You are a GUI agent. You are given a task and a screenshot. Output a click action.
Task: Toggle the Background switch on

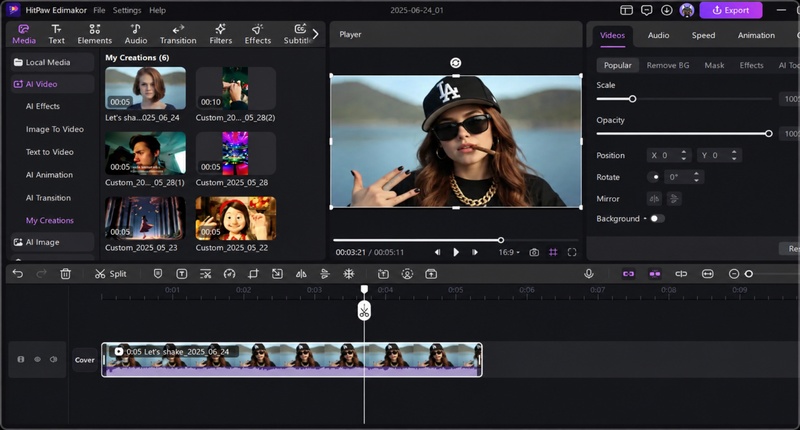pyautogui.click(x=657, y=218)
